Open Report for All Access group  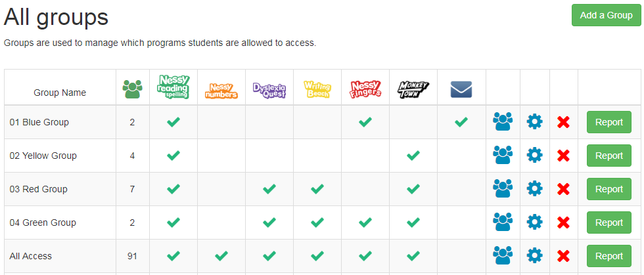point(609,256)
